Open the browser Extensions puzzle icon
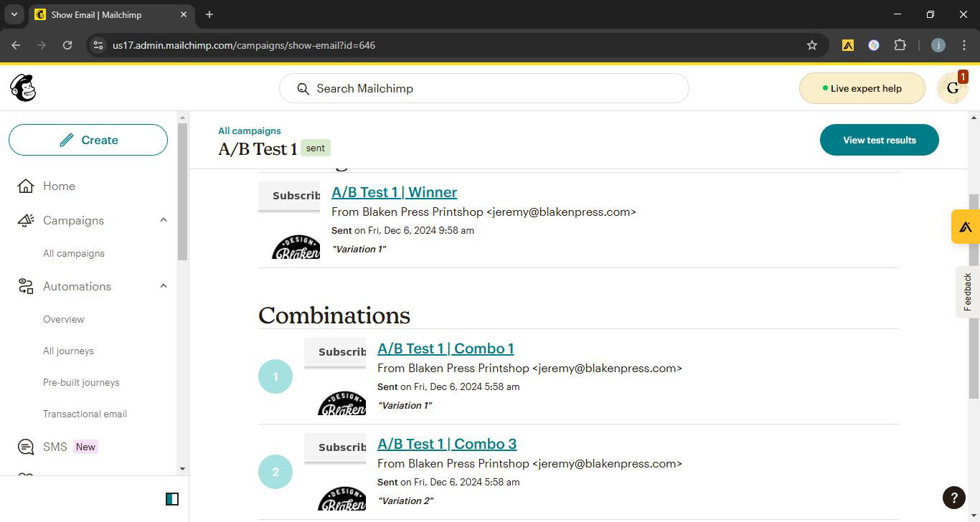Image resolution: width=980 pixels, height=522 pixels. coord(900,45)
